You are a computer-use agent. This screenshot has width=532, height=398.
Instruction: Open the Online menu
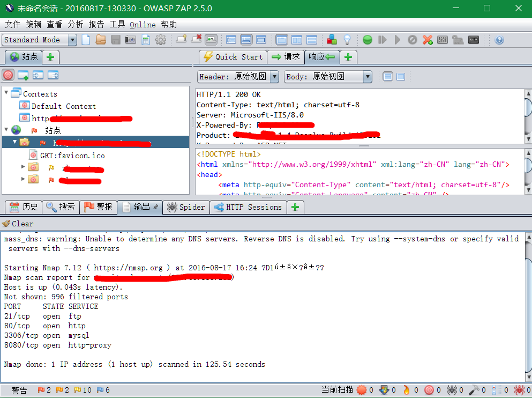(x=143, y=25)
